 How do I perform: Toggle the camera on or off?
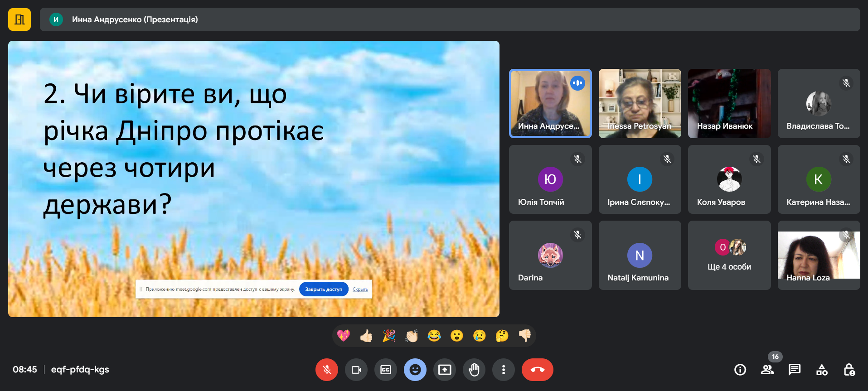pyautogui.click(x=356, y=370)
